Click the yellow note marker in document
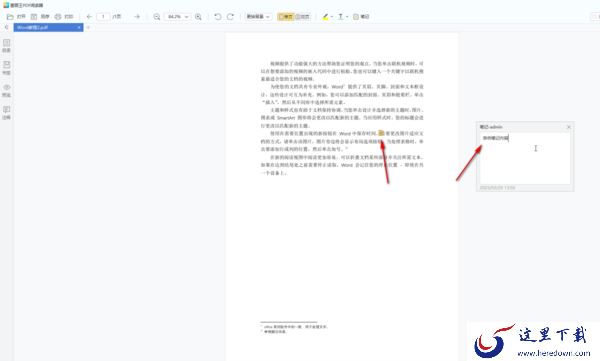Image resolution: width=600 pixels, height=361 pixels. 381,133
